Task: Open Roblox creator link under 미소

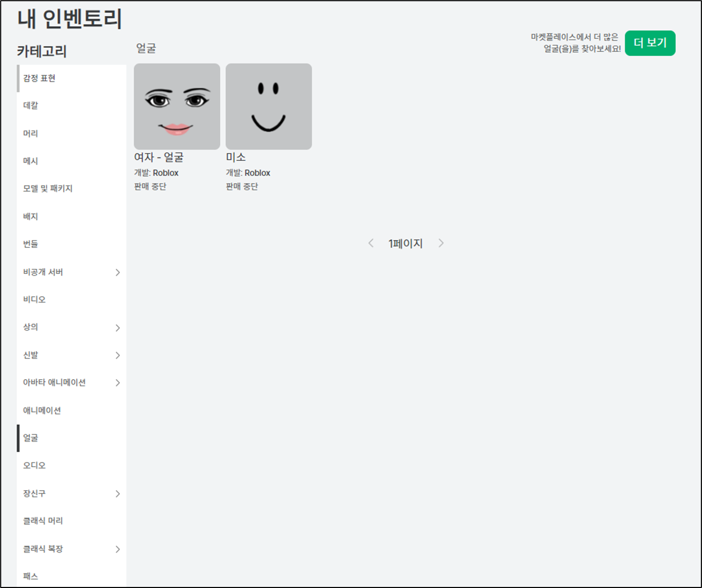Action: 257,173
